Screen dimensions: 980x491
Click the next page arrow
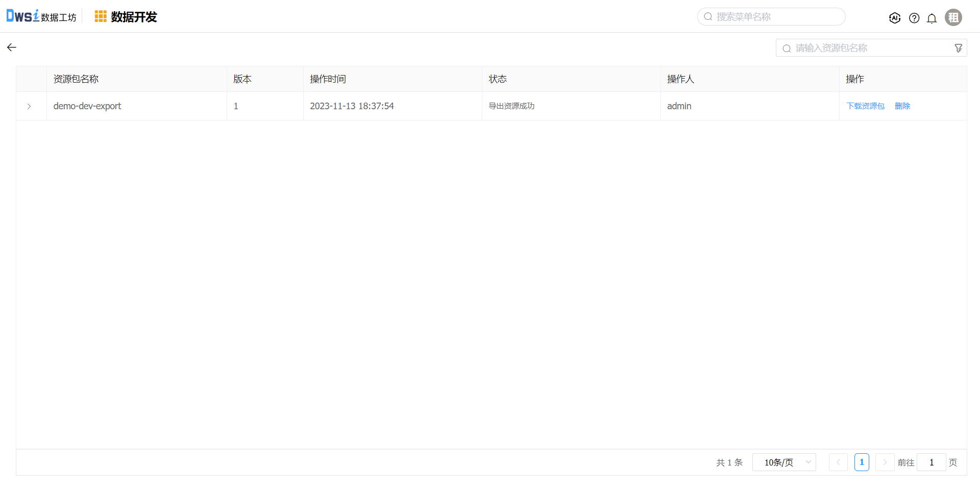tap(885, 462)
